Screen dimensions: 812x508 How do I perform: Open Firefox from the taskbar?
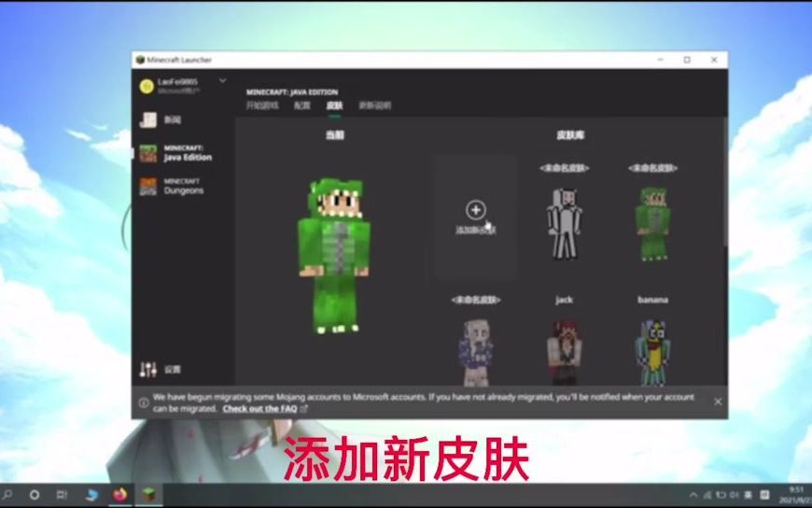(120, 495)
